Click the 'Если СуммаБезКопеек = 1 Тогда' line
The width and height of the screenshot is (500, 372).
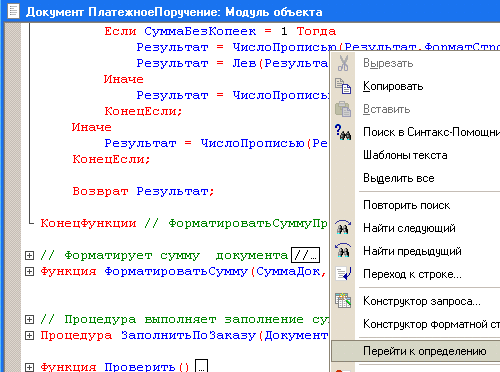220,31
